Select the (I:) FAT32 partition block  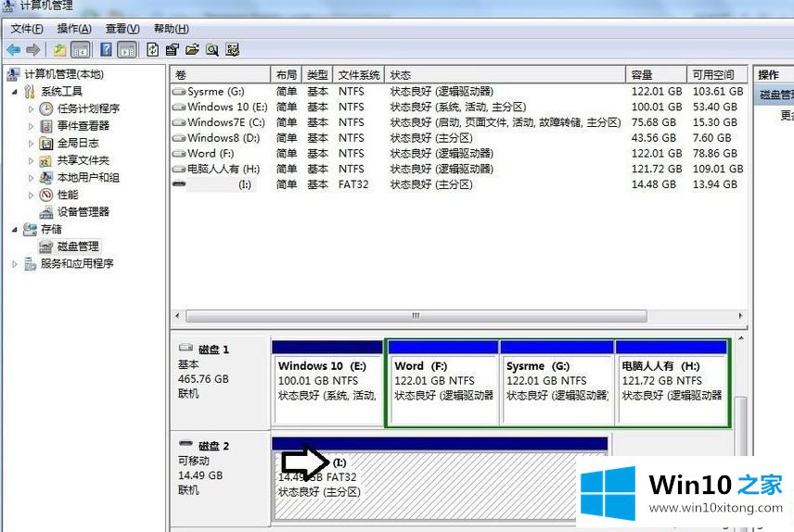pyautogui.click(x=440, y=478)
